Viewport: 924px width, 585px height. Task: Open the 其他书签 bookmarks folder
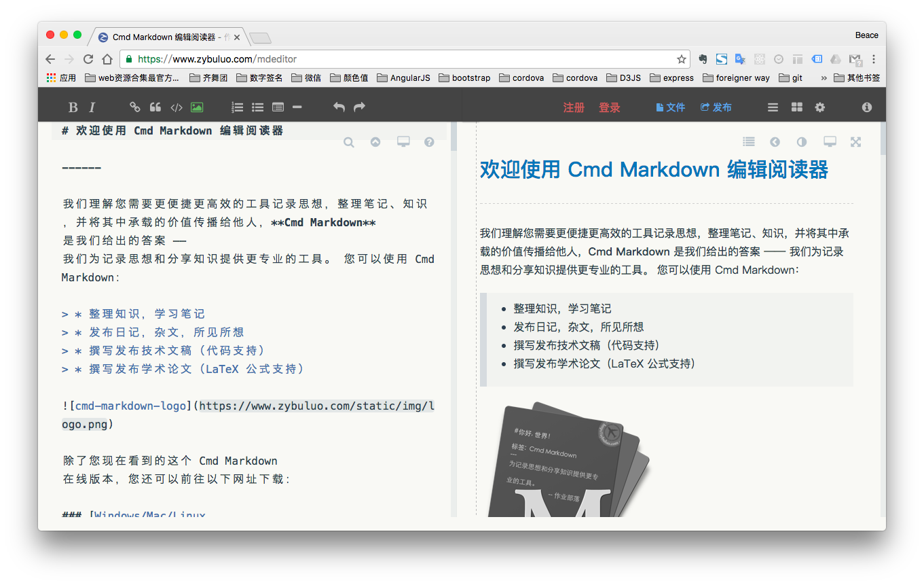coord(857,77)
